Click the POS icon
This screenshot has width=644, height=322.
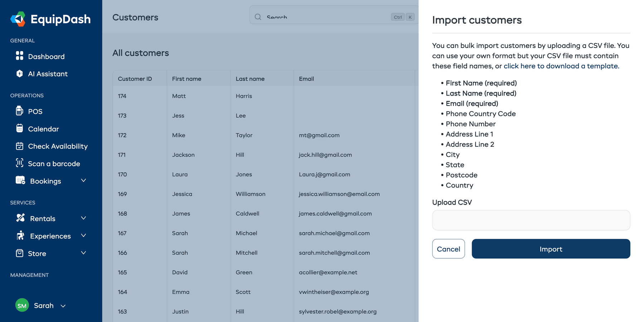pos(20,111)
